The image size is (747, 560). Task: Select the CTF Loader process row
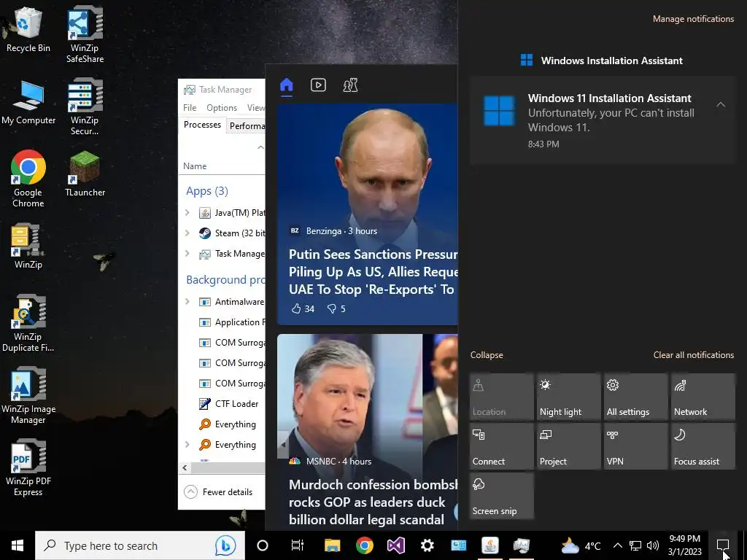[222, 404]
